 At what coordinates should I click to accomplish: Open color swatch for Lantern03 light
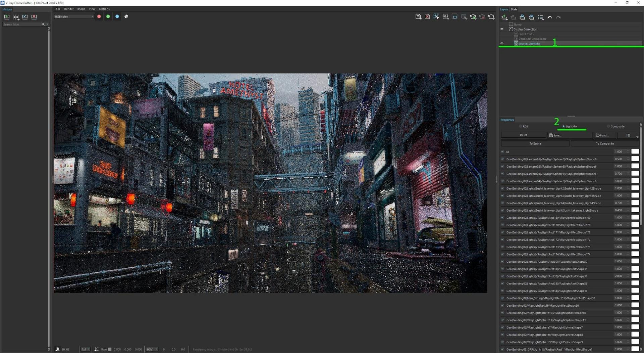635,174
